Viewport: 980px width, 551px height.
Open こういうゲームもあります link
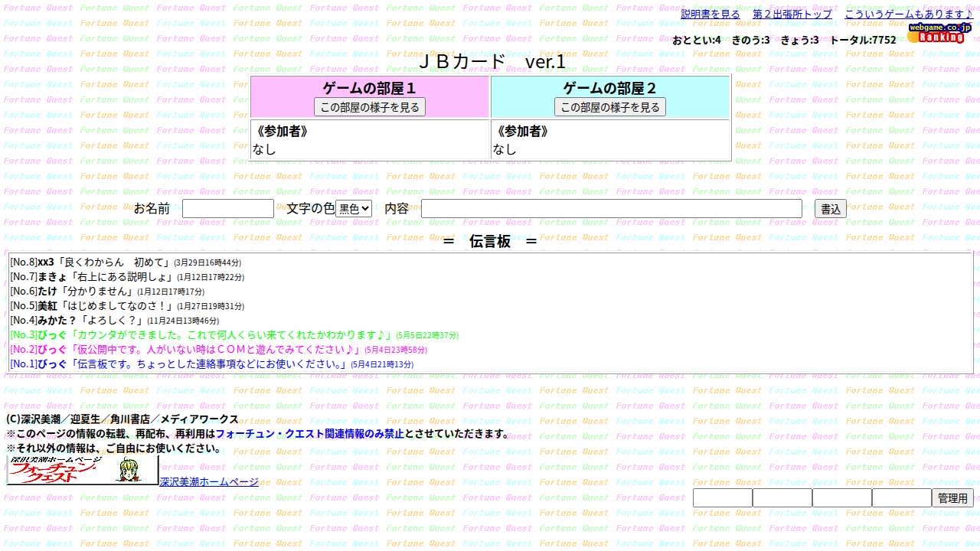(x=909, y=14)
